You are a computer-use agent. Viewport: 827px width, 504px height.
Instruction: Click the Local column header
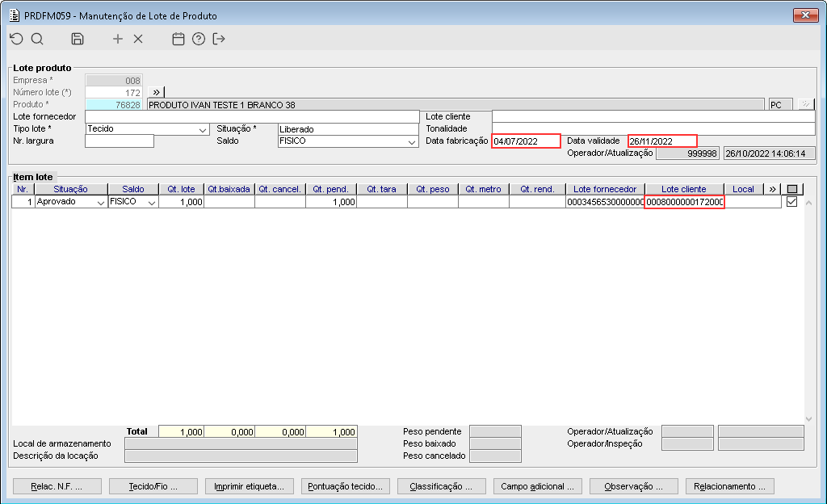[743, 189]
